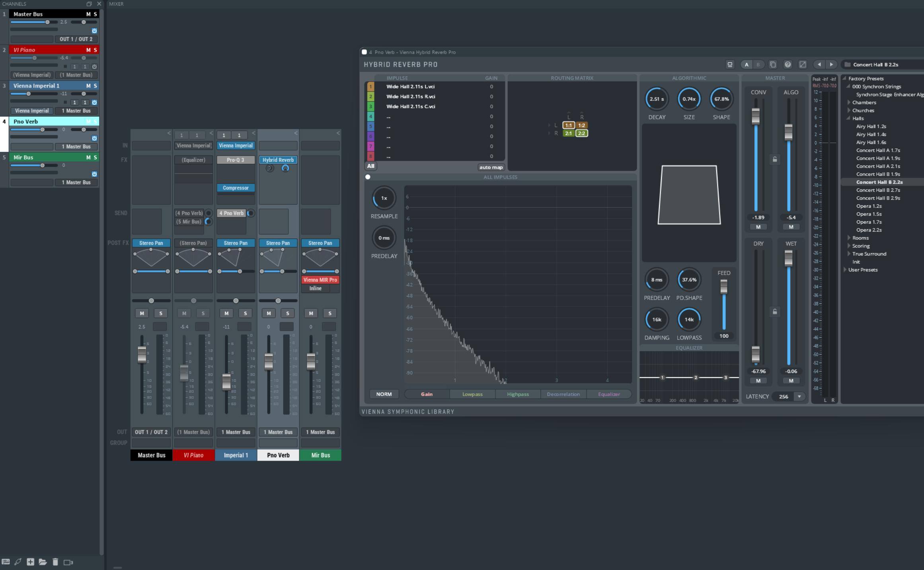Mute the CONV master channel

758,227
